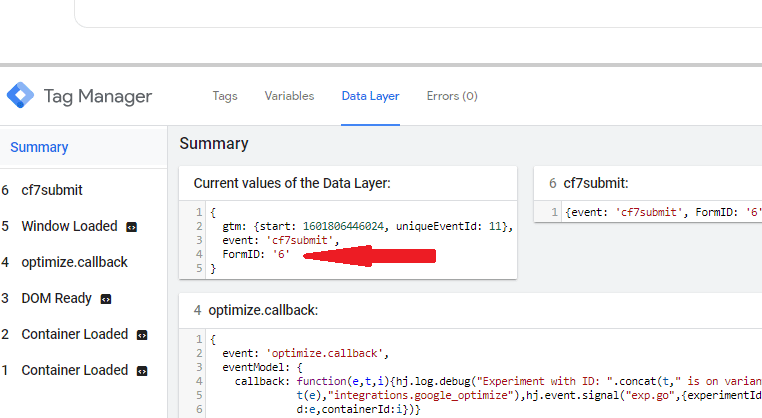Image resolution: width=762 pixels, height=418 pixels.
Task: Select the Data Layer tab
Action: [370, 96]
